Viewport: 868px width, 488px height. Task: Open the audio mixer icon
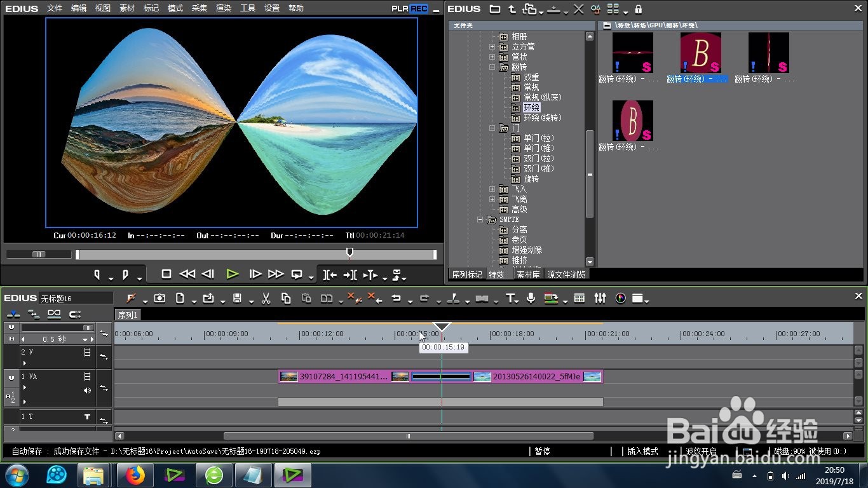click(x=600, y=298)
